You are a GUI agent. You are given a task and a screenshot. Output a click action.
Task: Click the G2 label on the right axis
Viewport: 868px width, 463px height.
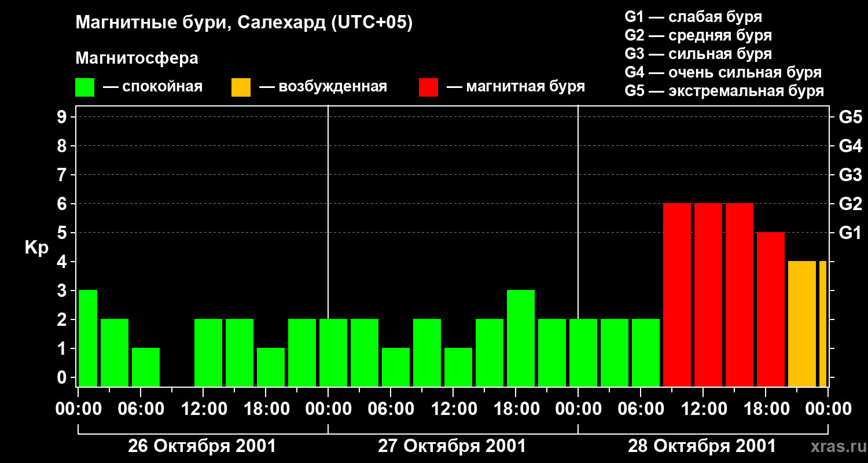(850, 204)
